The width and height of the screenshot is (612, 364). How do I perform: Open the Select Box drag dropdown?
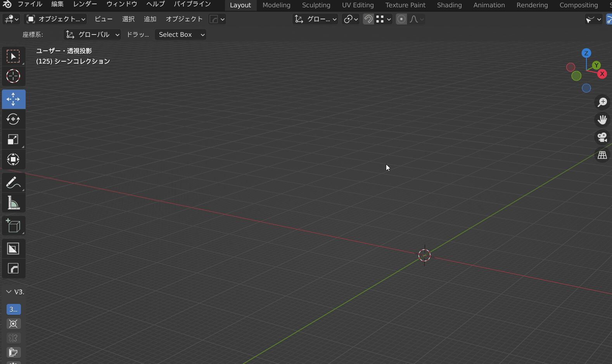(x=180, y=35)
